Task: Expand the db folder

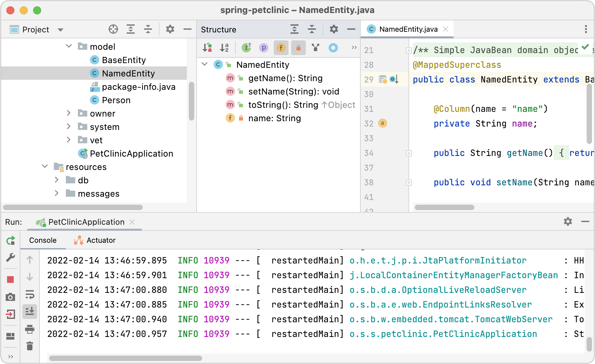Action: 57,180
